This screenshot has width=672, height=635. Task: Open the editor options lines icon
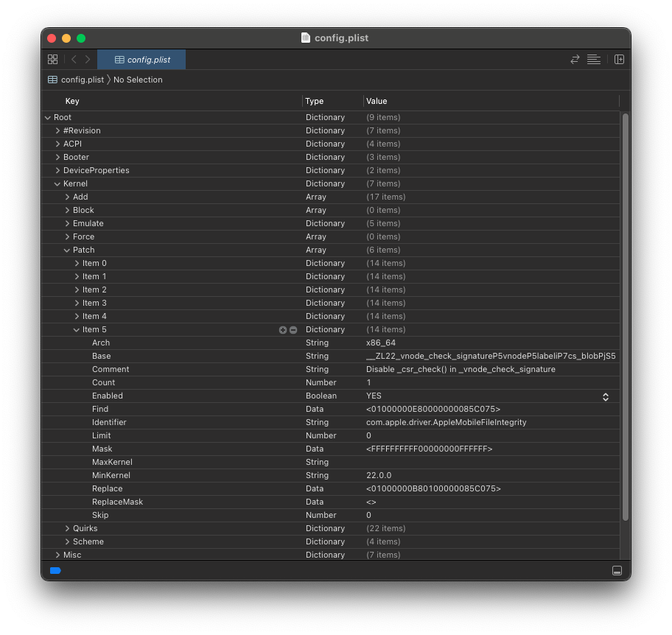pos(594,60)
